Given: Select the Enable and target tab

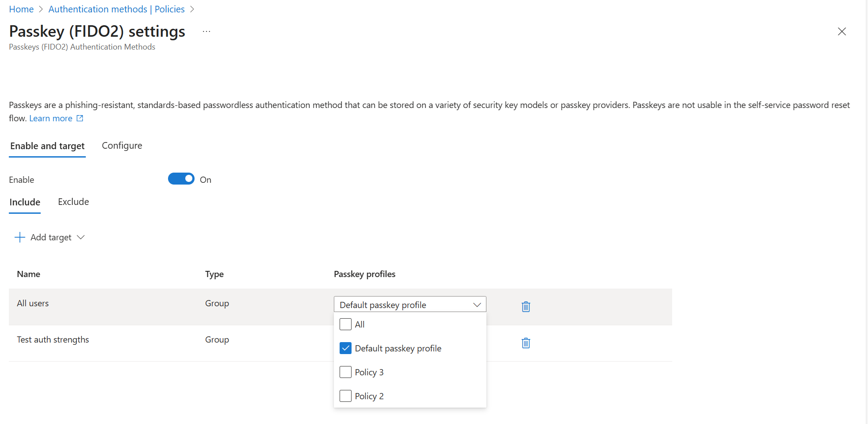Looking at the screenshot, I should pos(47,146).
